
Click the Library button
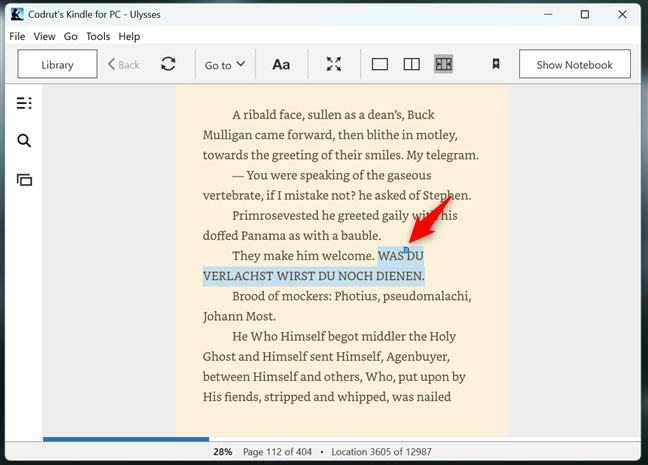pyautogui.click(x=57, y=65)
